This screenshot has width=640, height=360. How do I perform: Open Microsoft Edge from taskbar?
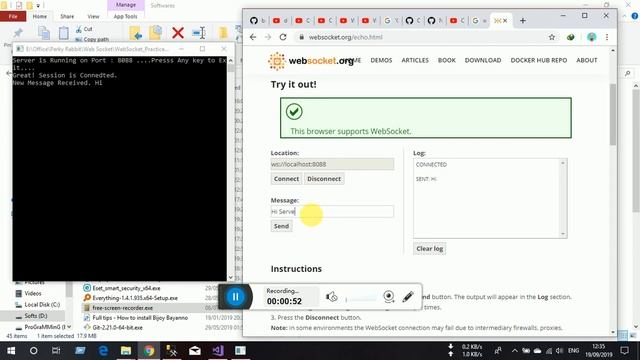coord(103,351)
